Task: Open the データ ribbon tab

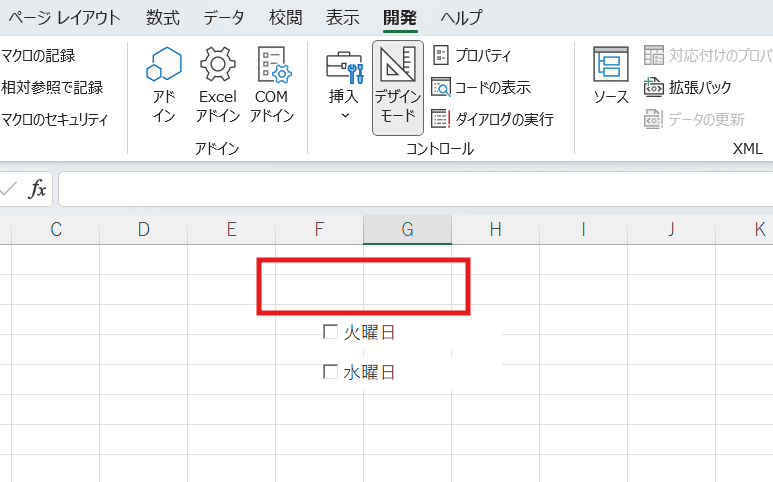Action: click(223, 17)
